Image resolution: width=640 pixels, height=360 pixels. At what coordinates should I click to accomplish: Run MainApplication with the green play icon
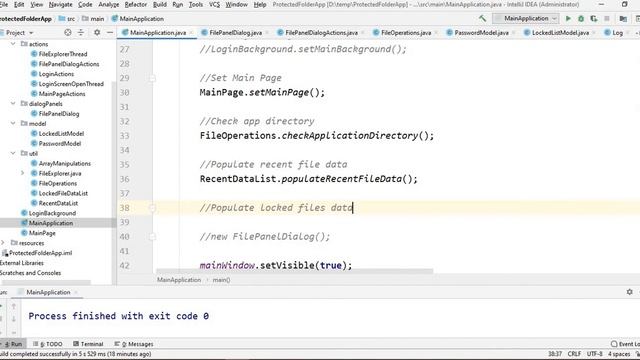[x=568, y=18]
